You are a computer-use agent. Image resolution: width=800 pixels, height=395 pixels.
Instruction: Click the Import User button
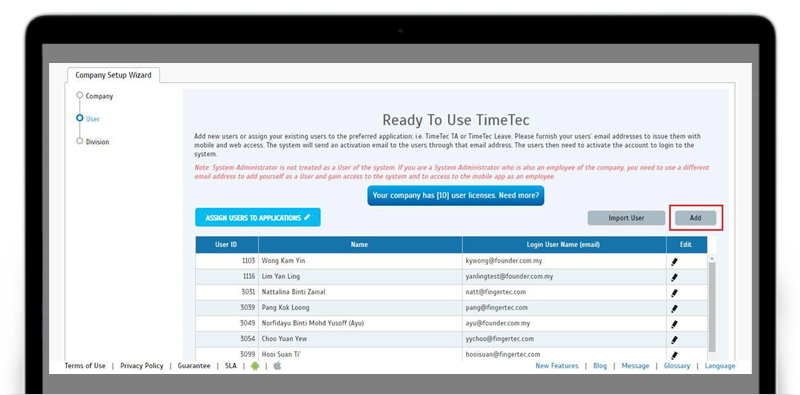[x=626, y=218]
